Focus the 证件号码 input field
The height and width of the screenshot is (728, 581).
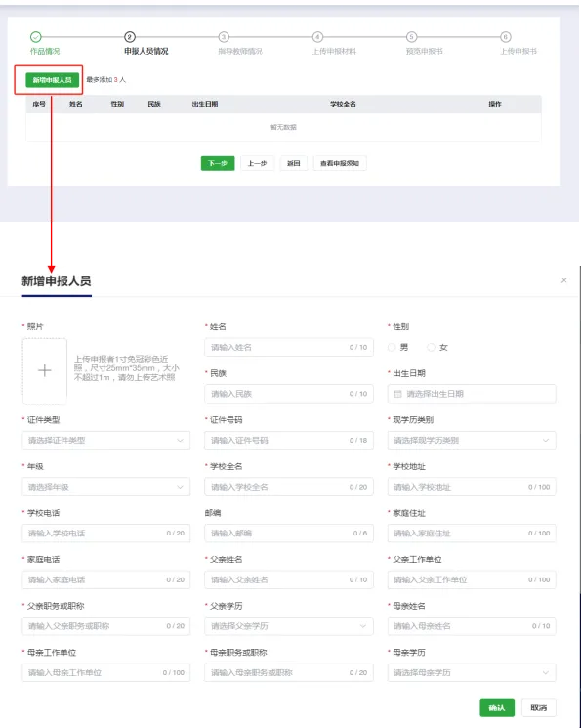(x=289, y=440)
